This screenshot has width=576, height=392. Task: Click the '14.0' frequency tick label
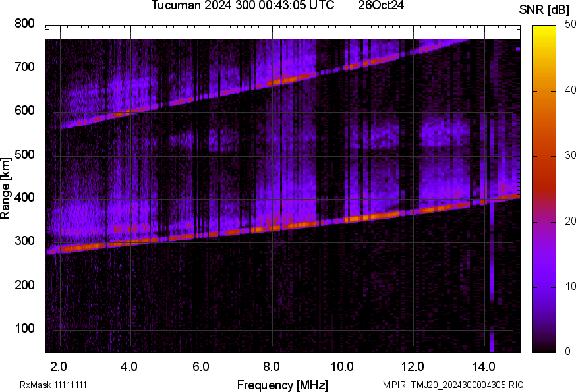tap(483, 366)
